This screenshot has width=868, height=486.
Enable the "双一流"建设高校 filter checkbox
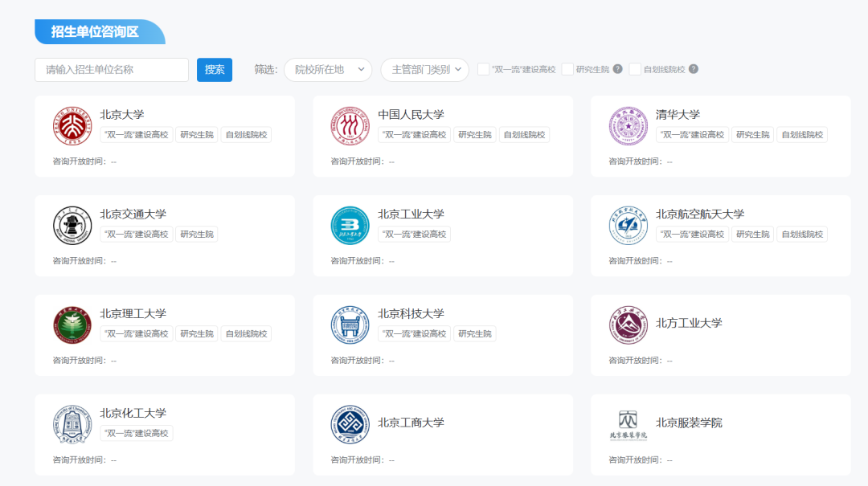[483, 69]
